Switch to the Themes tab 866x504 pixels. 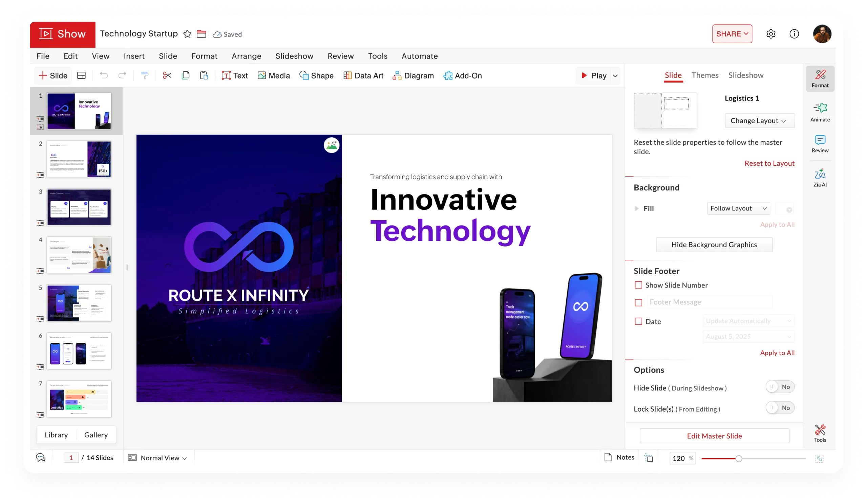704,75
